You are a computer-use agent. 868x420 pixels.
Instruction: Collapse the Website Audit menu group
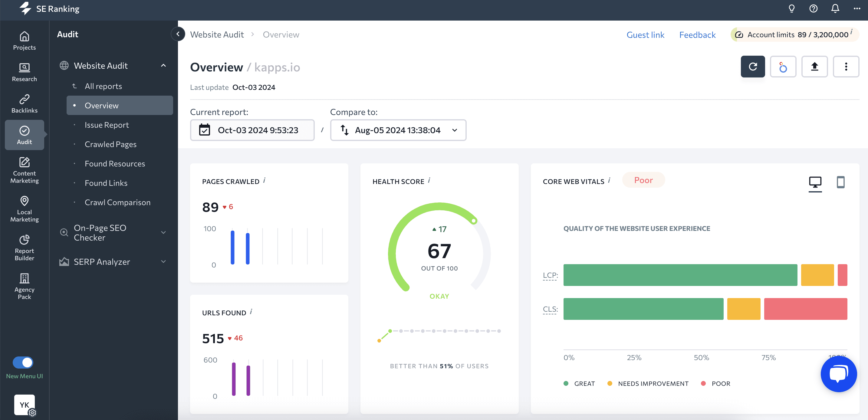[163, 66]
